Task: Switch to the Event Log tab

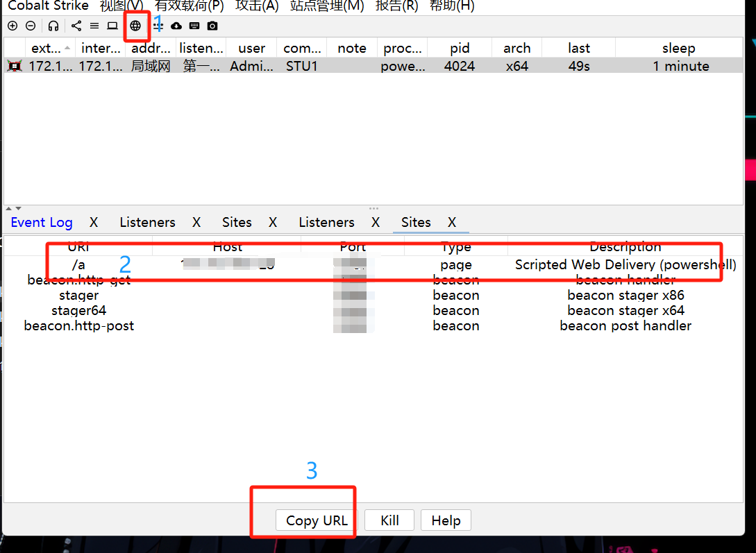Action: (42, 222)
